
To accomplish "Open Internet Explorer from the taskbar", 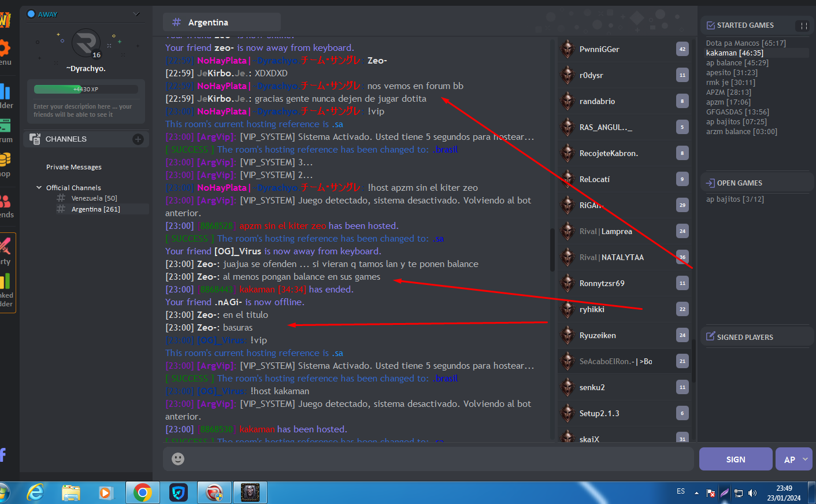I will tap(35, 492).
